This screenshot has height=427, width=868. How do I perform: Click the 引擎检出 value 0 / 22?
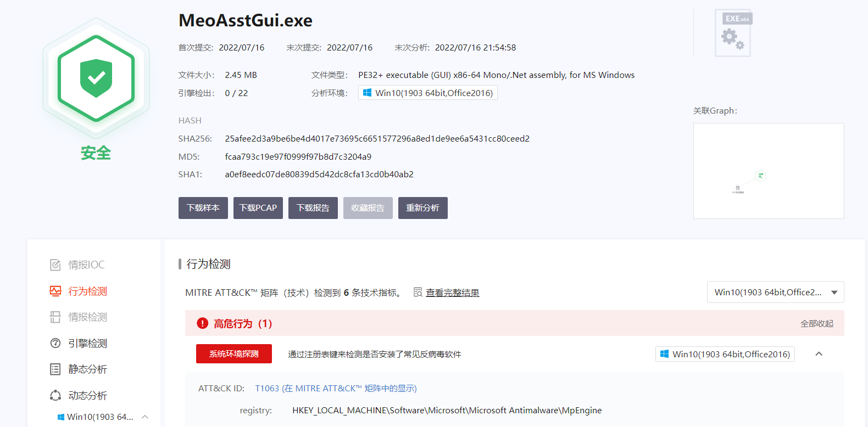pos(236,93)
